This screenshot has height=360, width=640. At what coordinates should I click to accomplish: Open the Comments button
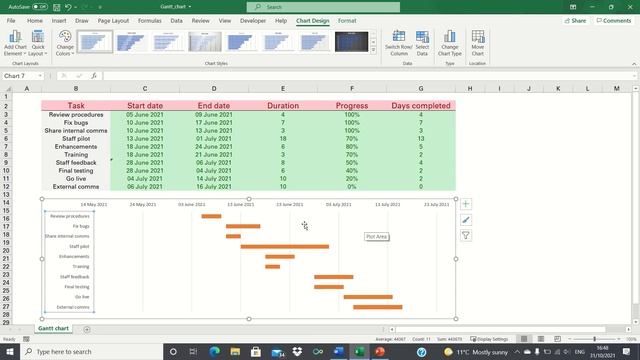coord(613,20)
